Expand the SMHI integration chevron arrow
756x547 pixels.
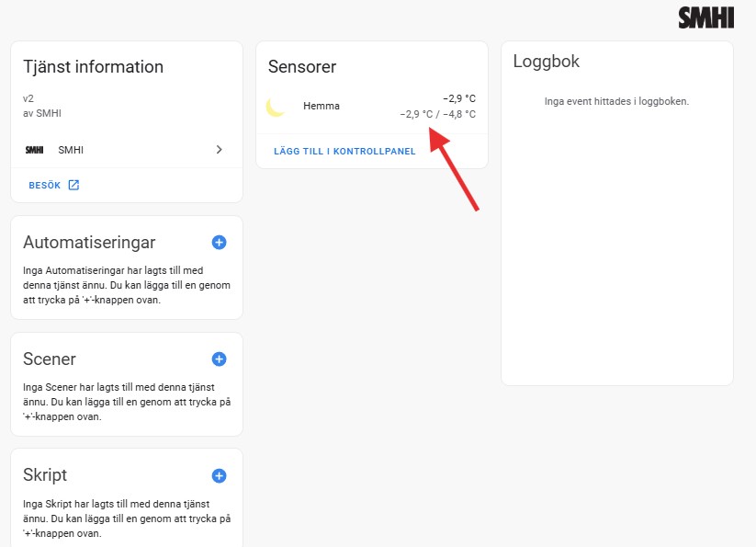point(219,150)
